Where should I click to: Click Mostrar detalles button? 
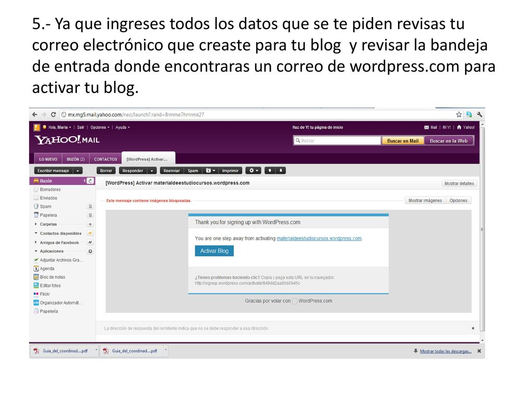click(x=459, y=183)
